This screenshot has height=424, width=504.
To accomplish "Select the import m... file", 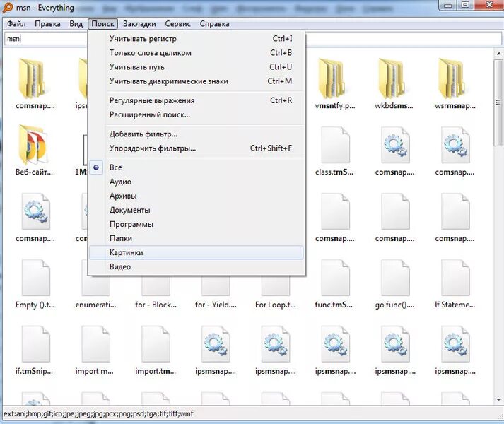I will point(95,350).
